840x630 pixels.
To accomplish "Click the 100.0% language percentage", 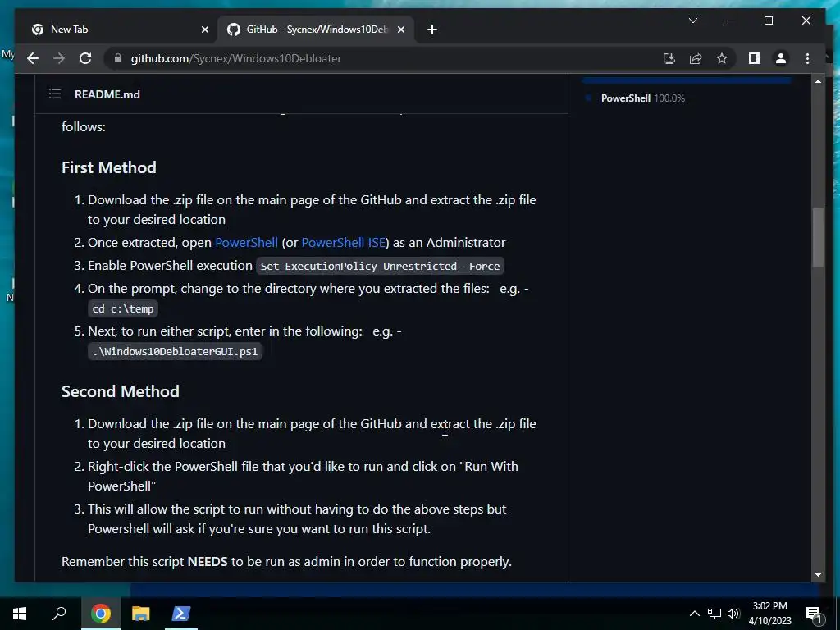I will 669,98.
